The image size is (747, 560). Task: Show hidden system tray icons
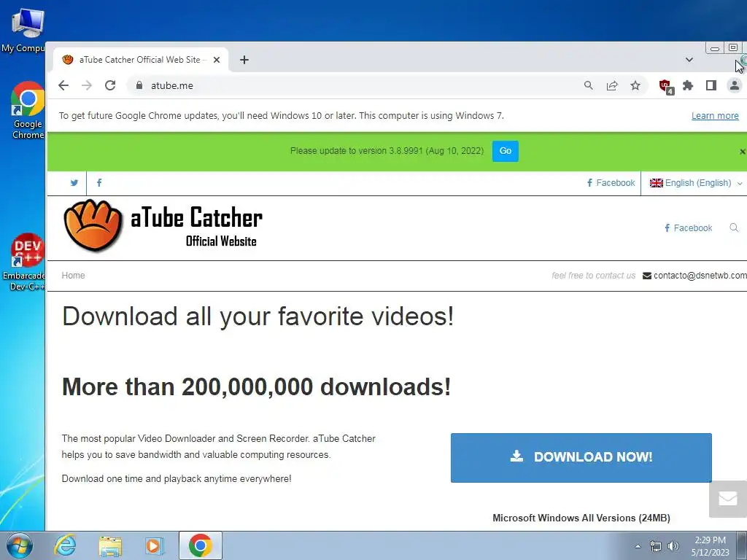click(638, 546)
